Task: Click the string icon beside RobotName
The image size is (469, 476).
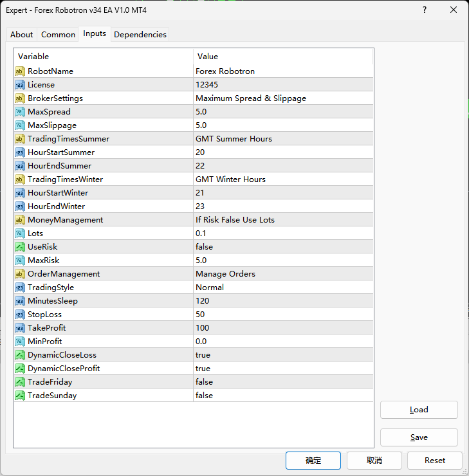Action: 20,71
